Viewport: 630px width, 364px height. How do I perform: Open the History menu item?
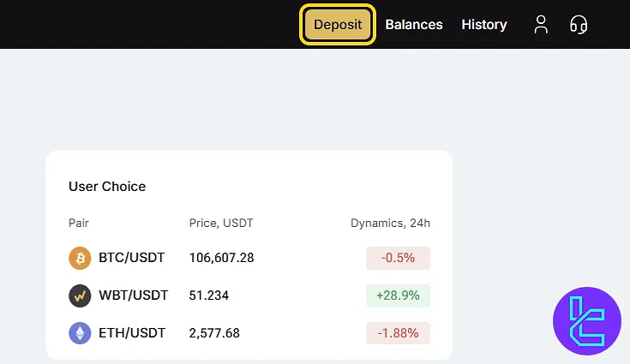click(484, 25)
